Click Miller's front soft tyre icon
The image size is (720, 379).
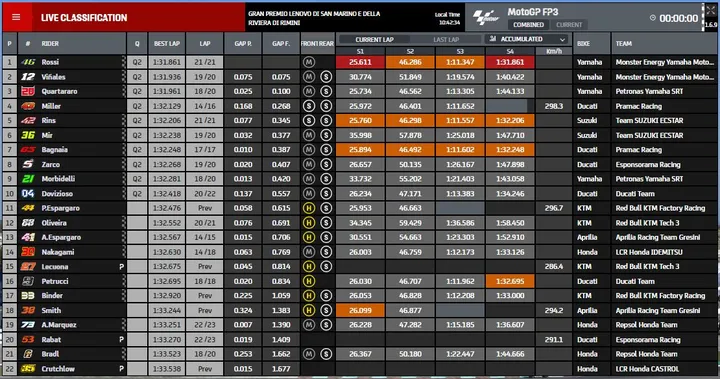[x=309, y=106]
